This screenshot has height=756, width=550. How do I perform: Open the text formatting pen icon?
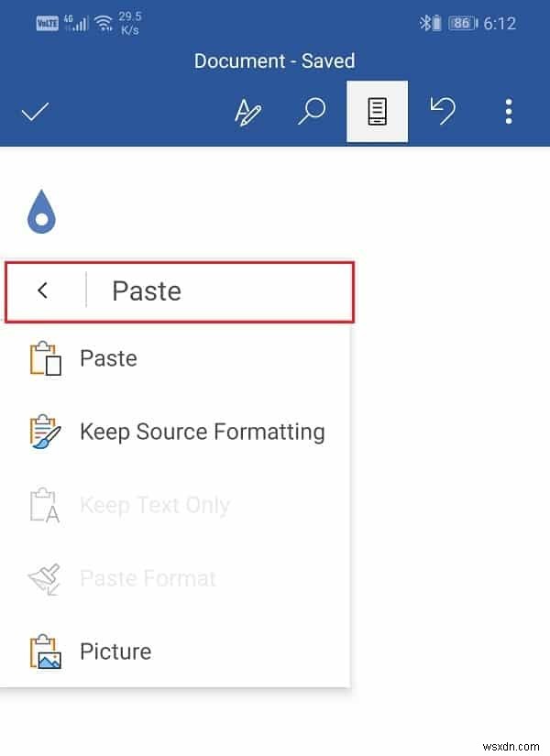click(247, 112)
